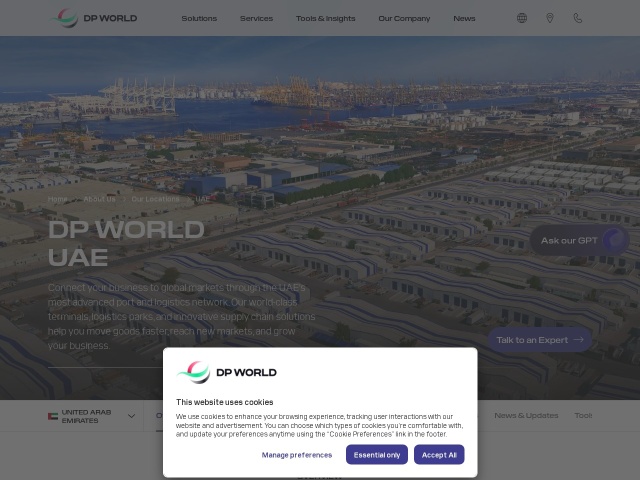Choose Essential only cookies
This screenshot has height=480, width=640.
(377, 455)
